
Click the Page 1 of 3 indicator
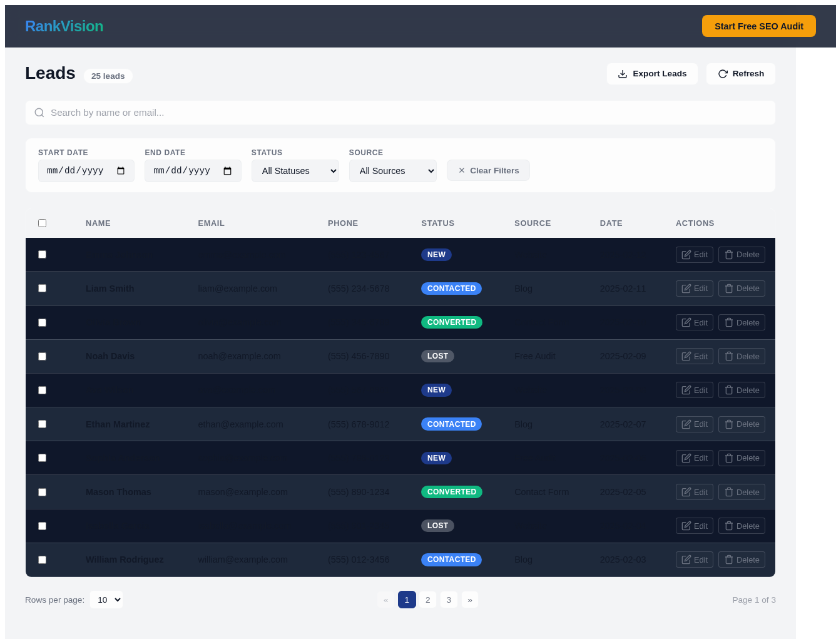pos(754,600)
